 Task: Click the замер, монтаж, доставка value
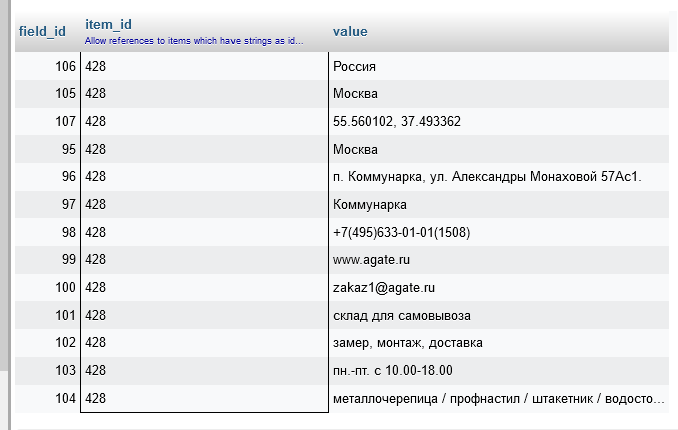(407, 343)
